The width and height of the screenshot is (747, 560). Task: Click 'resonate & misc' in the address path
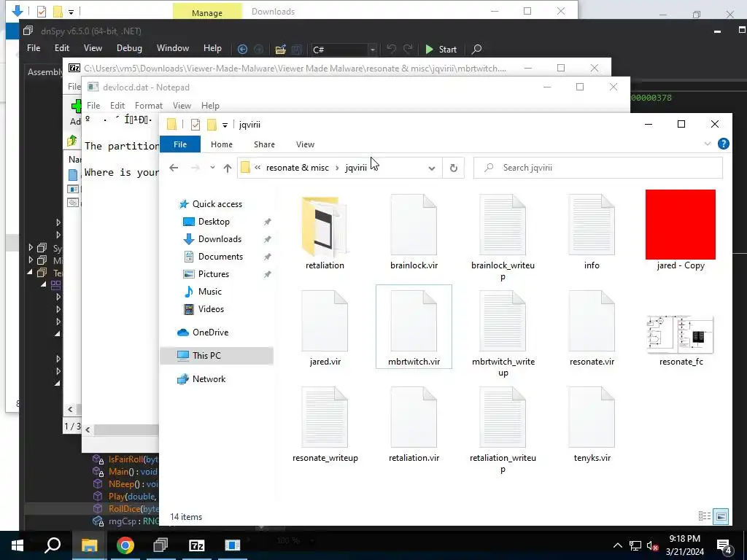point(298,168)
